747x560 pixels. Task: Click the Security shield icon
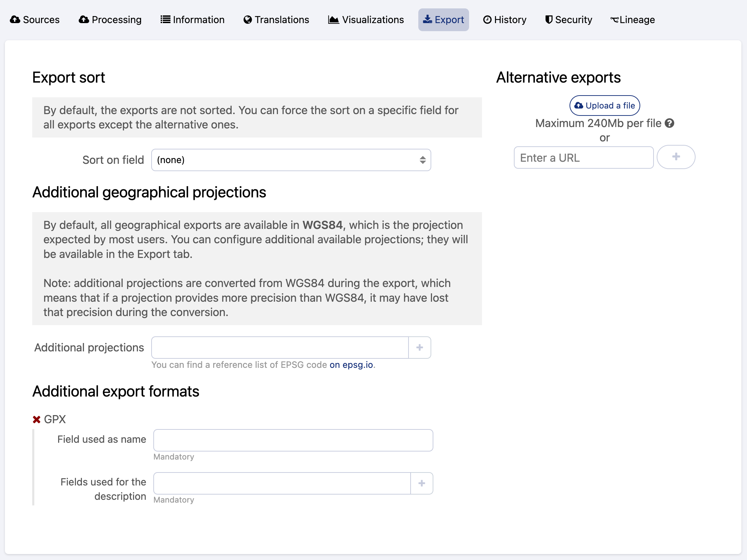click(x=549, y=20)
